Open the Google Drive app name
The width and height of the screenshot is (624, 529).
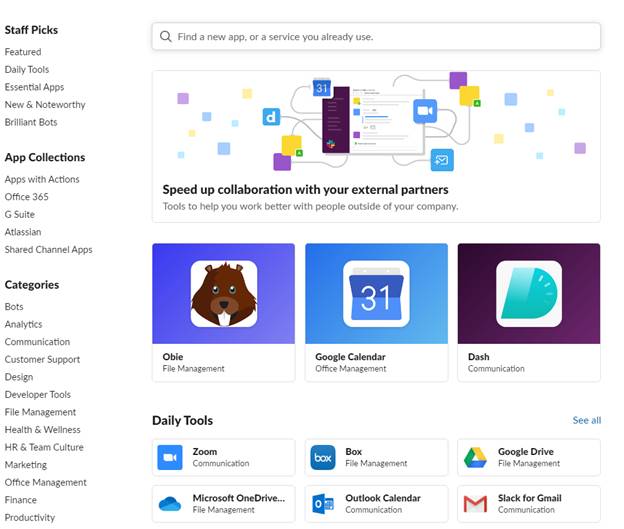coord(526,451)
